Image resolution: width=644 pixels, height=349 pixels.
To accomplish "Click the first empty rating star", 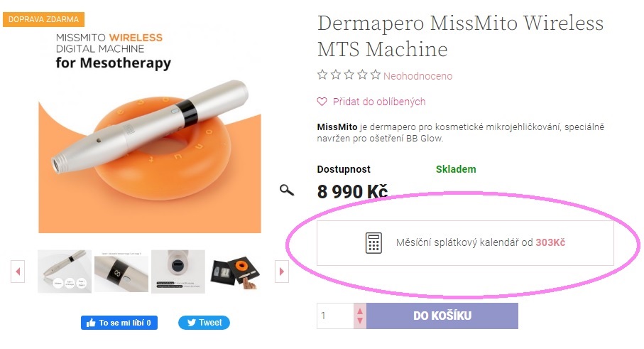I will pos(322,75).
